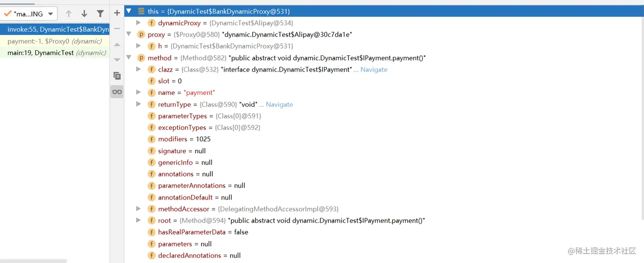This screenshot has height=263, width=644.
Task: Expand the dynamicProxy field node
Action: [138, 23]
